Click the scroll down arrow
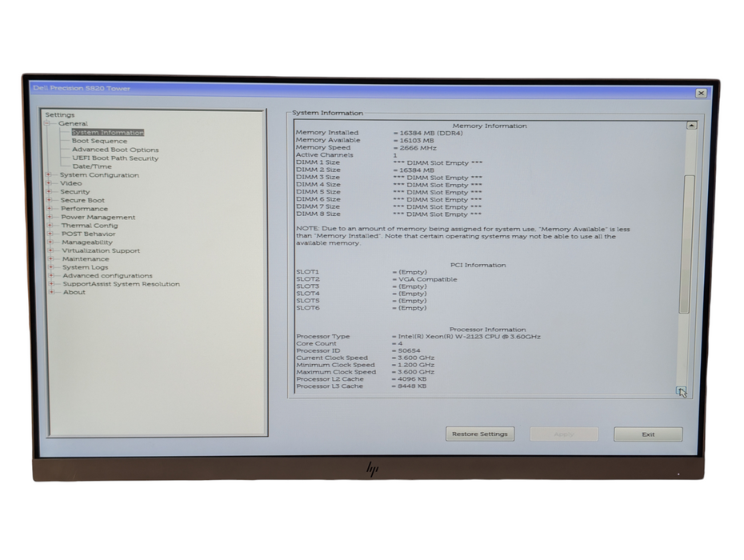The width and height of the screenshot is (744, 560). pos(682,391)
